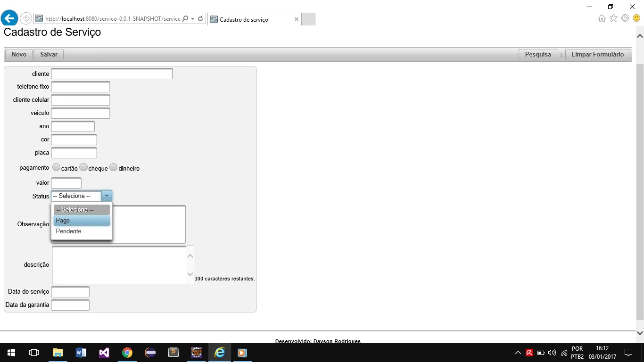Open the volume control tray icon

click(552, 353)
